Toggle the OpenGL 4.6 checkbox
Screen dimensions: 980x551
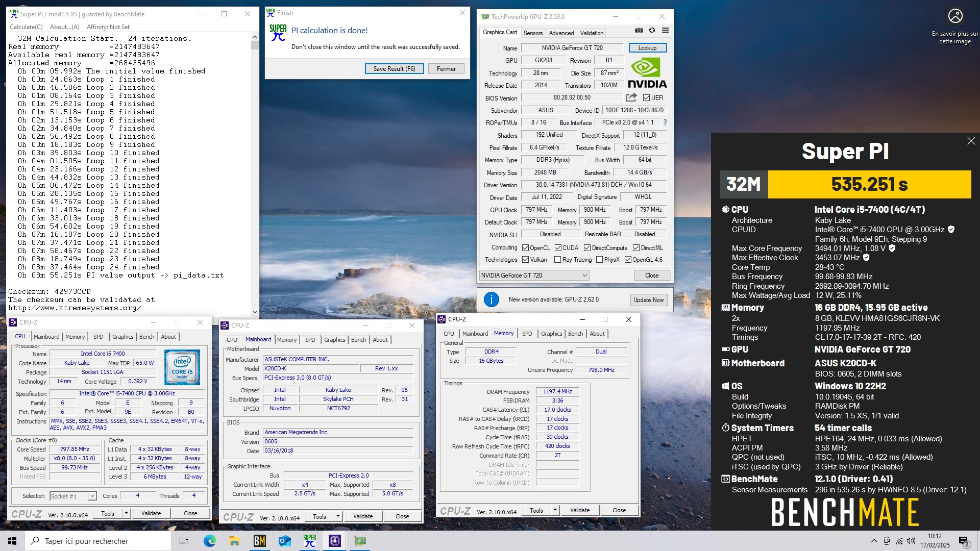point(628,260)
